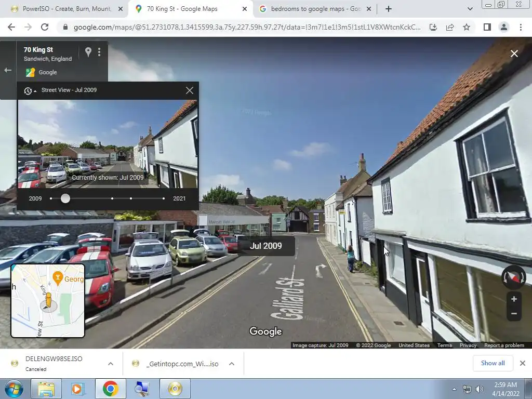Viewport: 532px width, 399px height.
Task: Select the fourth timeline dot
Action: [131, 198]
